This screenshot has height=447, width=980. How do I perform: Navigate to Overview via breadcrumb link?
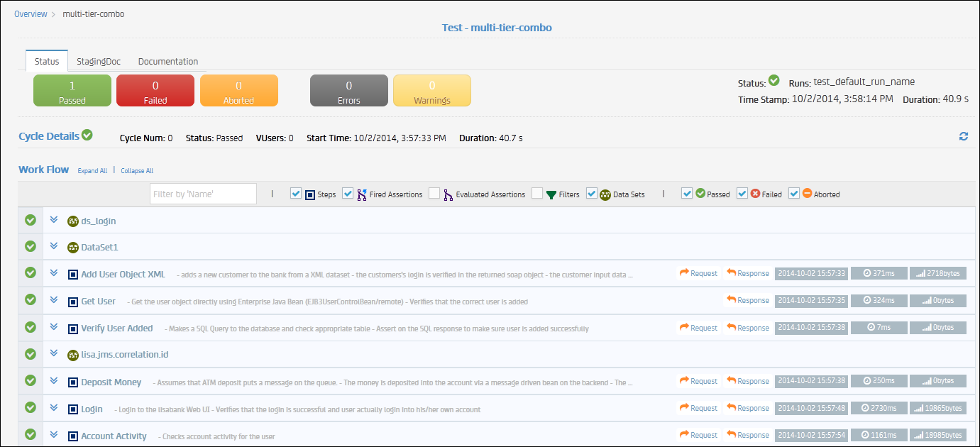(x=31, y=13)
